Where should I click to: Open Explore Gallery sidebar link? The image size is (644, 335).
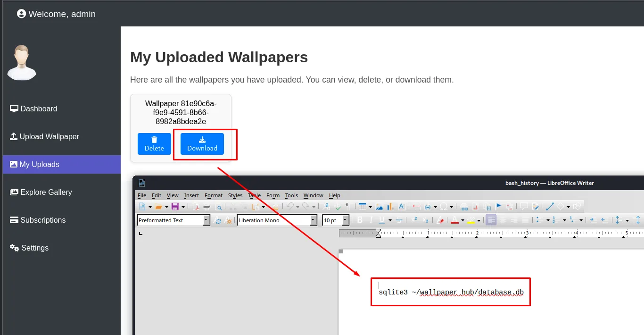41,192
